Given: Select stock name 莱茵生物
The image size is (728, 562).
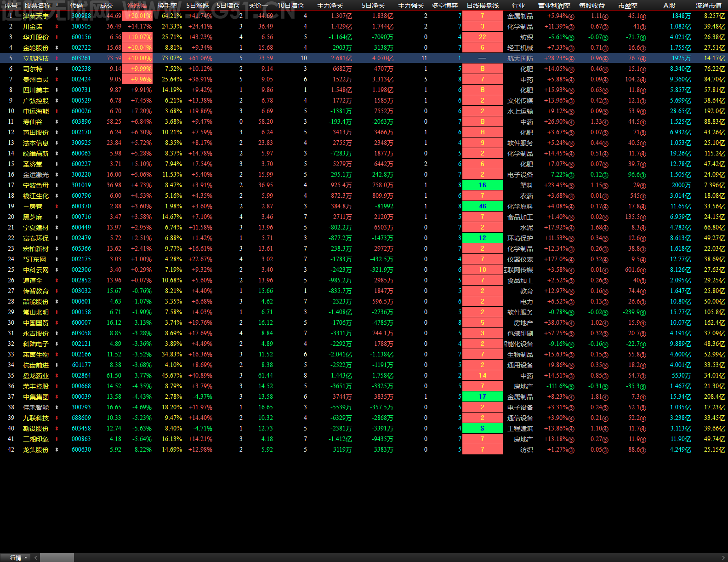Looking at the screenshot, I should 36,355.
